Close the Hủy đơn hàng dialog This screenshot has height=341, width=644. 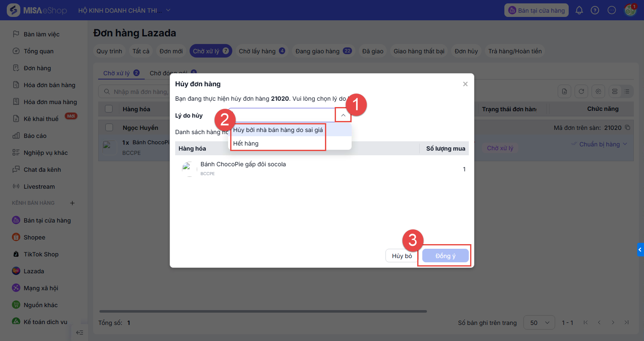[x=465, y=84]
